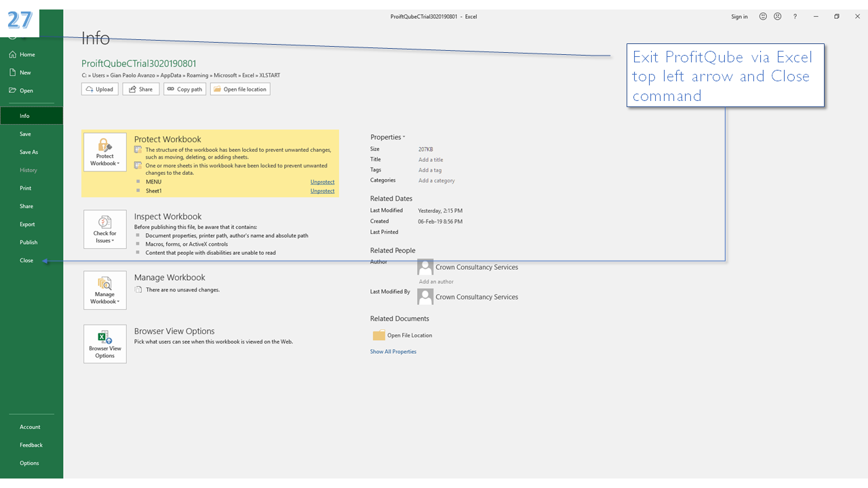Open the Account page
868x488 pixels.
tap(30, 427)
